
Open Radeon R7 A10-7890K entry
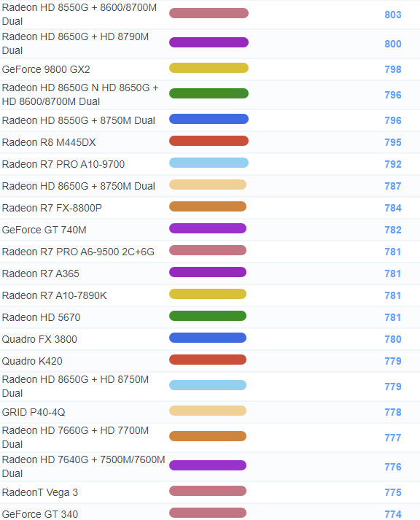tap(54, 295)
